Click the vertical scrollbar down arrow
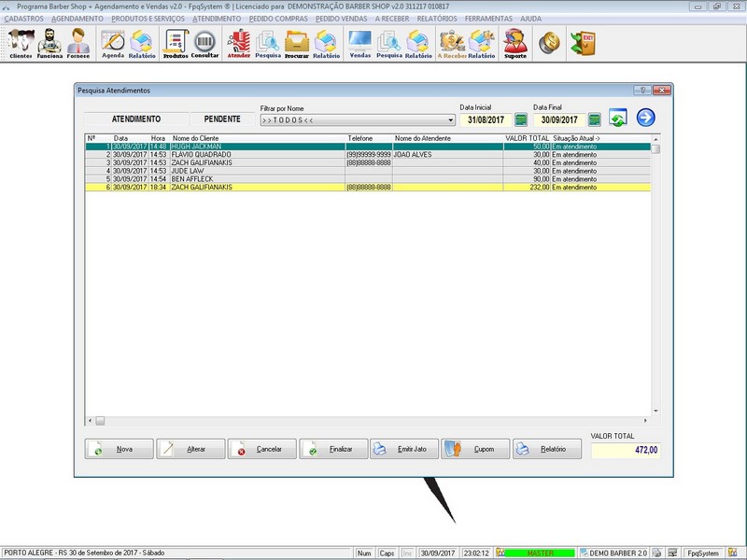The image size is (747, 560). click(656, 411)
